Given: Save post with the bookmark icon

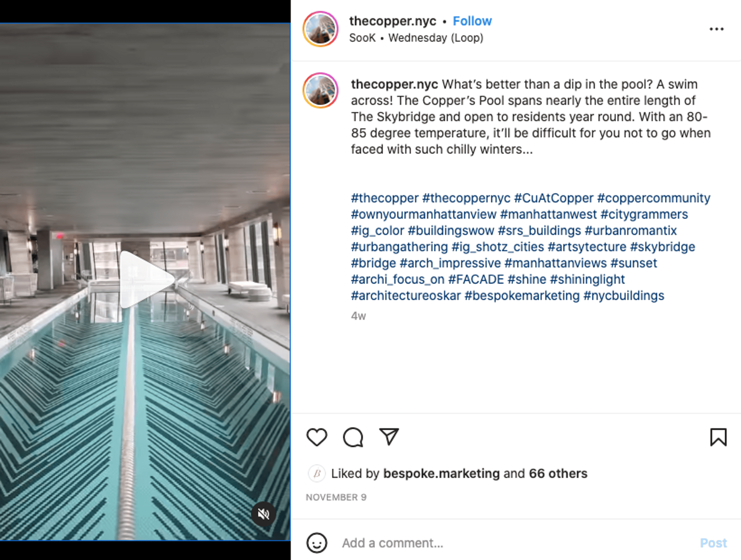Looking at the screenshot, I should pos(718,437).
